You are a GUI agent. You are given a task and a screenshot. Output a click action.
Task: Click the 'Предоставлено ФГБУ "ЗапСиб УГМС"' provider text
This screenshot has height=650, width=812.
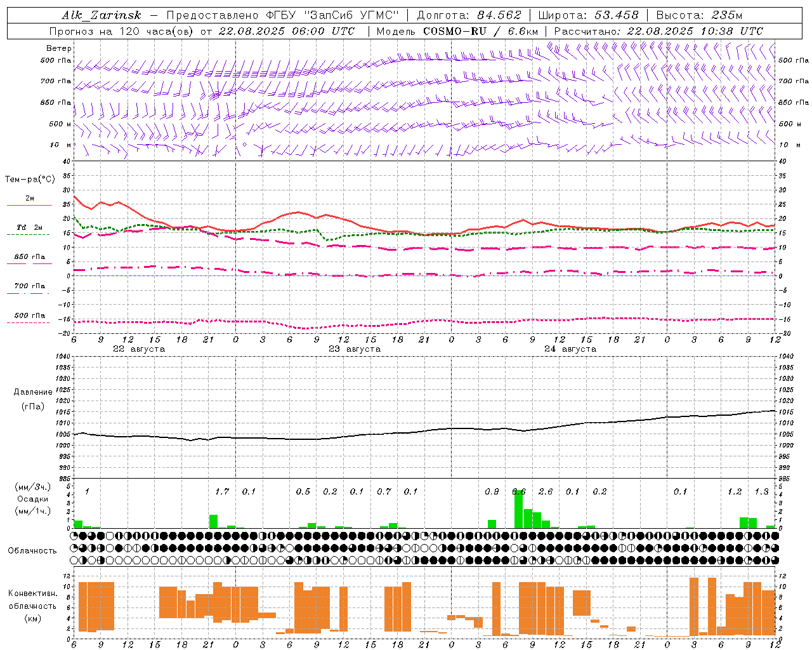[x=283, y=15]
